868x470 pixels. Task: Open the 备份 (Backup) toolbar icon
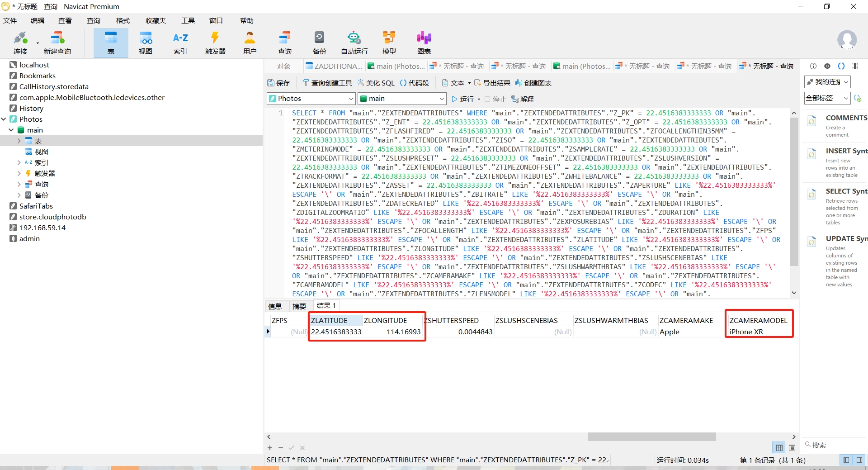pos(319,43)
